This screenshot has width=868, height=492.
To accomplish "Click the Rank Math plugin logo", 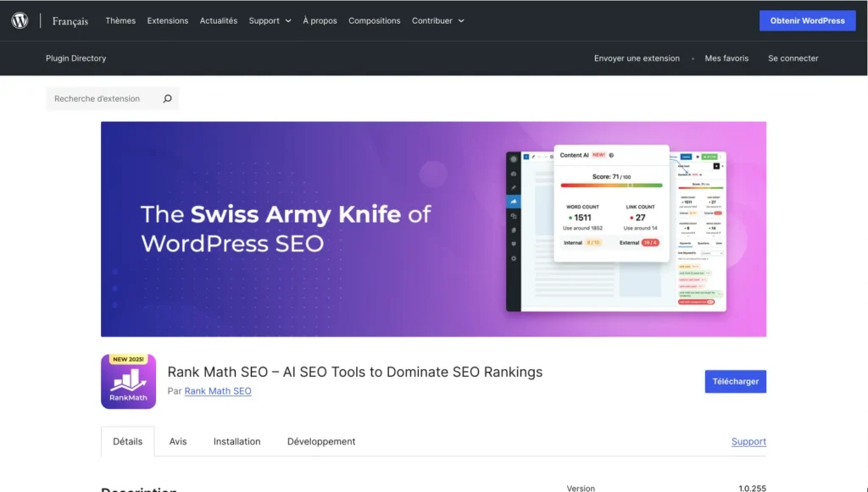I will point(128,381).
